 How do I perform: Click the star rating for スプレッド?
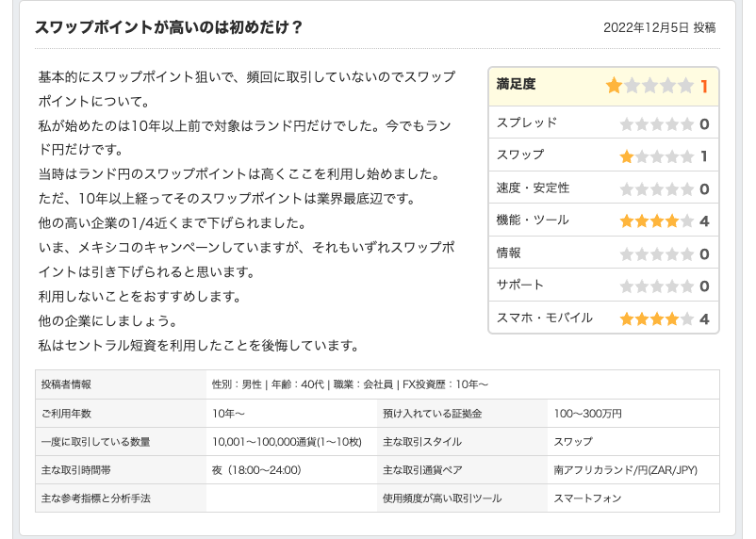point(656,123)
